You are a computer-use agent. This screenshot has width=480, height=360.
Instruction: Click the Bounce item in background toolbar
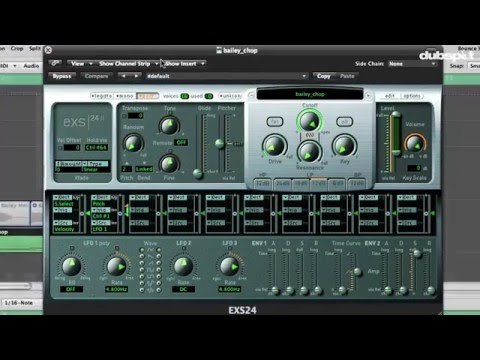click(x=468, y=49)
